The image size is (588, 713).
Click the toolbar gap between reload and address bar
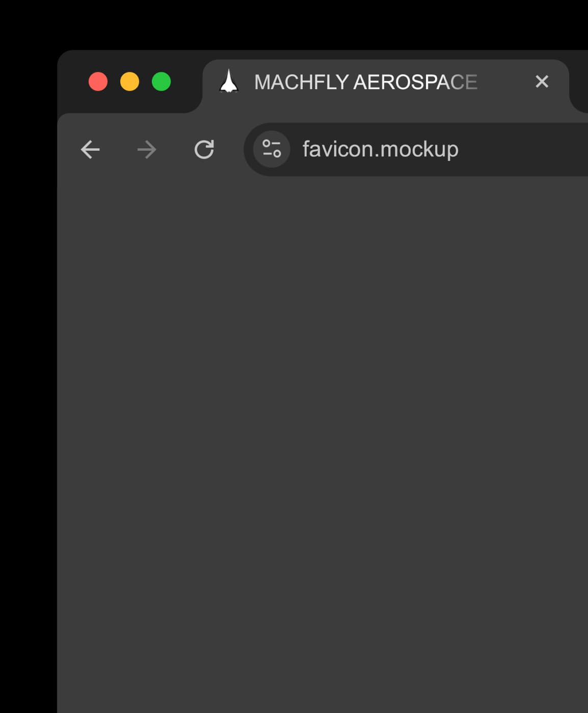pos(230,150)
